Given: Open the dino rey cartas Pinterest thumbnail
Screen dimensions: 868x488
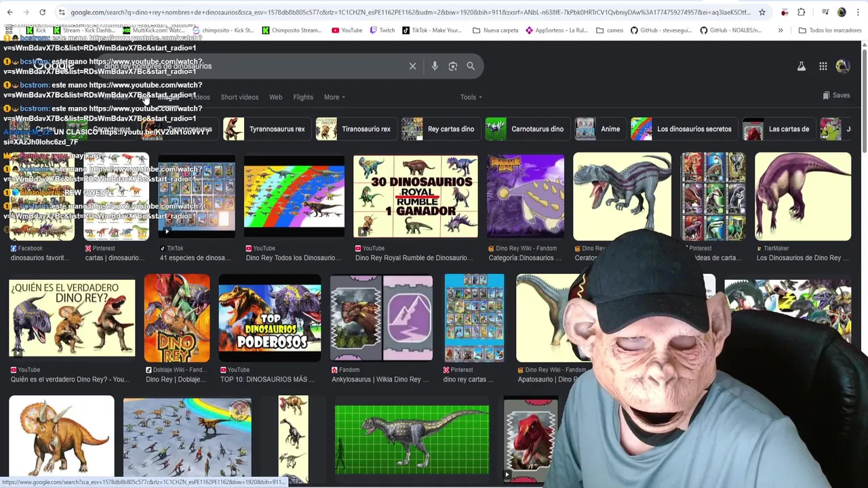Looking at the screenshot, I should (474, 317).
